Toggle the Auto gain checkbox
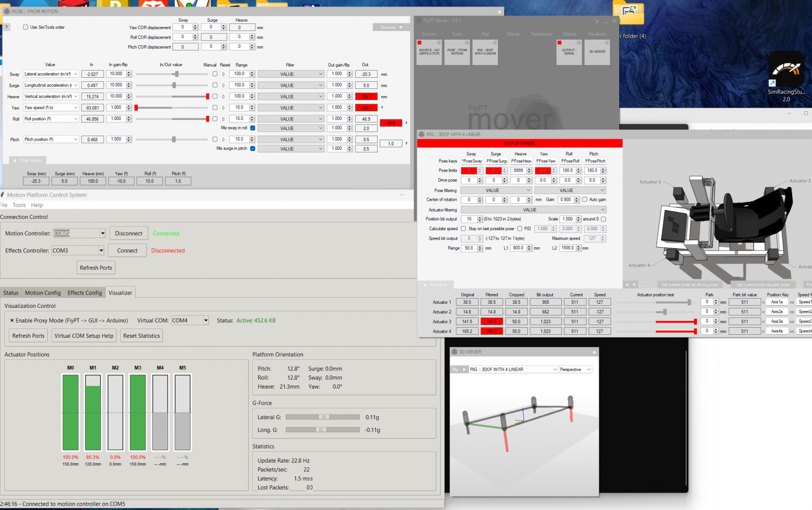This screenshot has width=812, height=510. [x=585, y=200]
